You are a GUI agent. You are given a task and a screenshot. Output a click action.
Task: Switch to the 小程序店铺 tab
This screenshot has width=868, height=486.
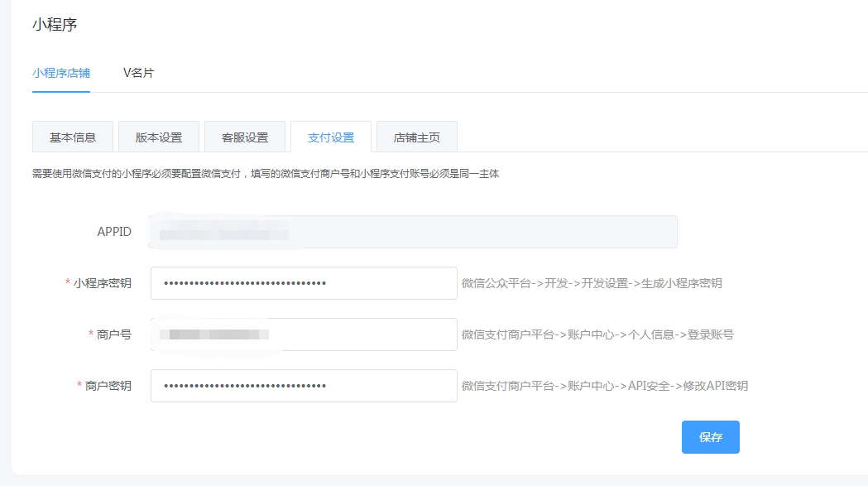coord(61,73)
